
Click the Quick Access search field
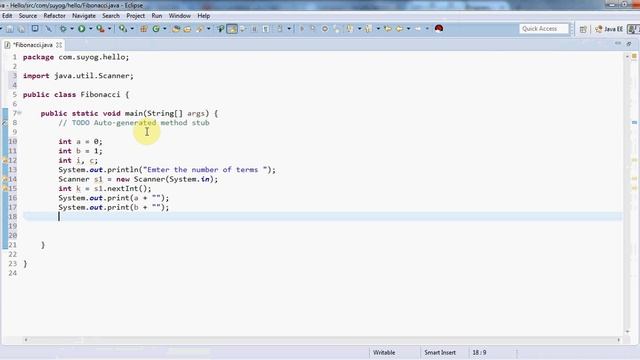pos(543,29)
